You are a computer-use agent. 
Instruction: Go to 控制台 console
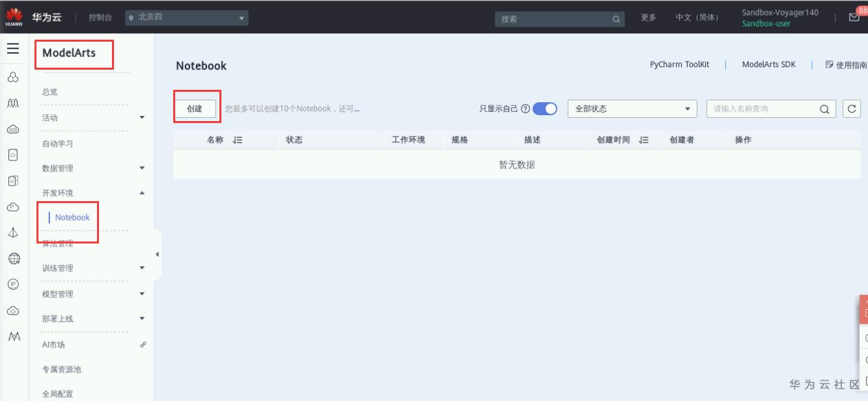pyautogui.click(x=100, y=18)
